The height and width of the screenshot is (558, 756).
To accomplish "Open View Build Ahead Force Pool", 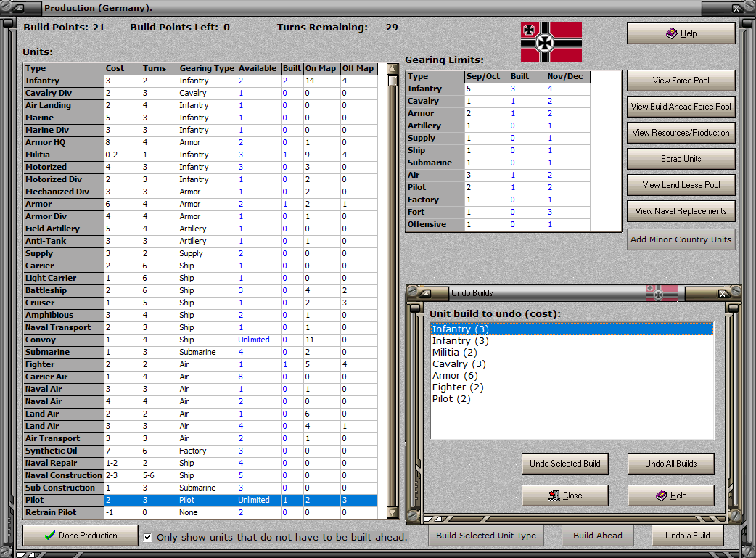I will 681,107.
